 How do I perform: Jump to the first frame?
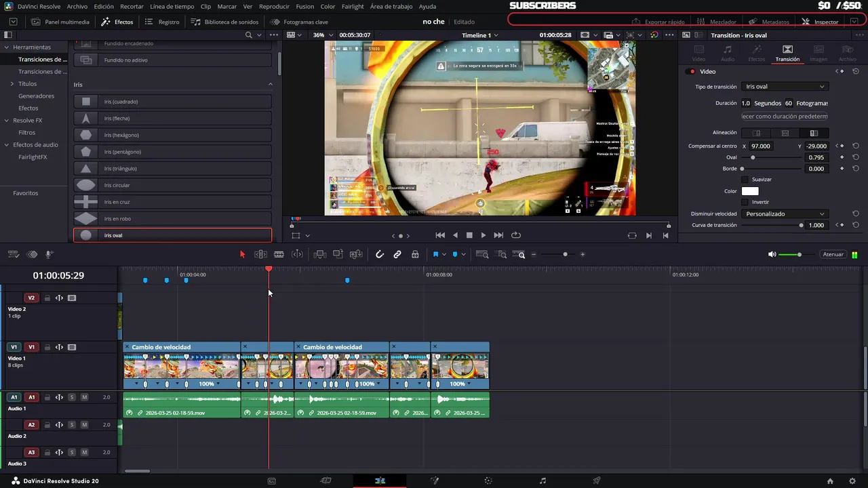coord(440,235)
